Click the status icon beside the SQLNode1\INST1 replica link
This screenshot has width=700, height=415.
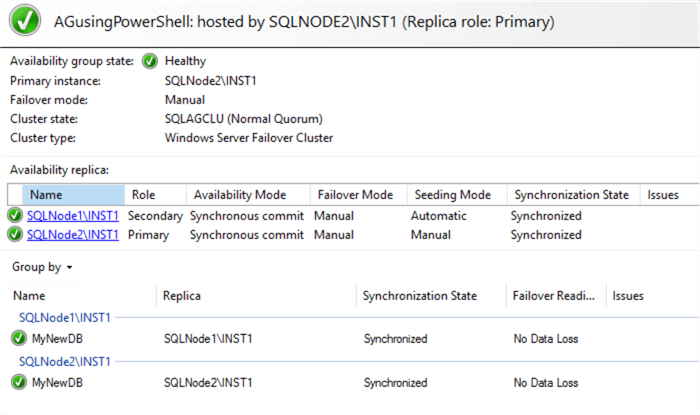pyautogui.click(x=15, y=216)
